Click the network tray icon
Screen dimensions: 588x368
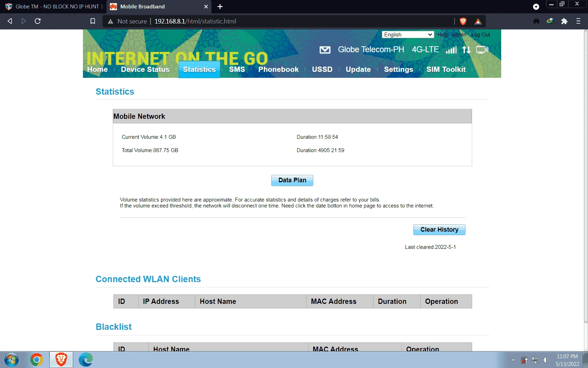coord(535,360)
